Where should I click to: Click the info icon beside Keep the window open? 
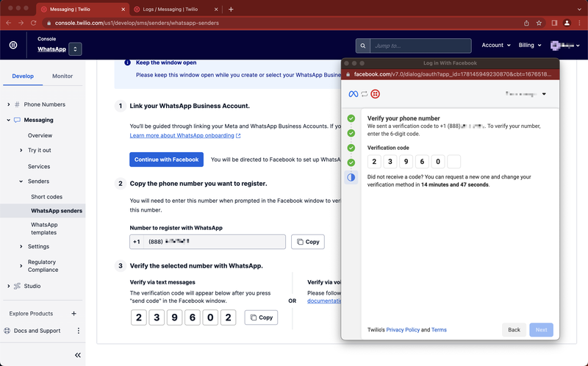point(127,62)
